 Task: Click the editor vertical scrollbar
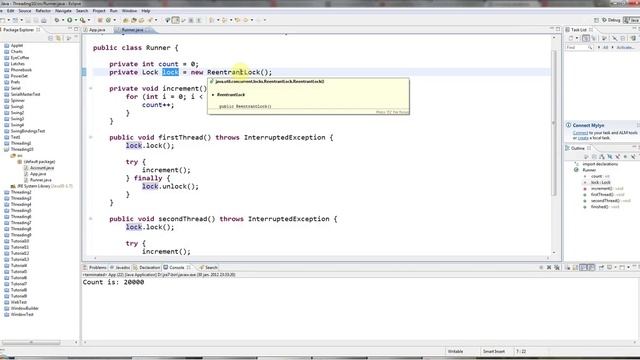pos(554,122)
